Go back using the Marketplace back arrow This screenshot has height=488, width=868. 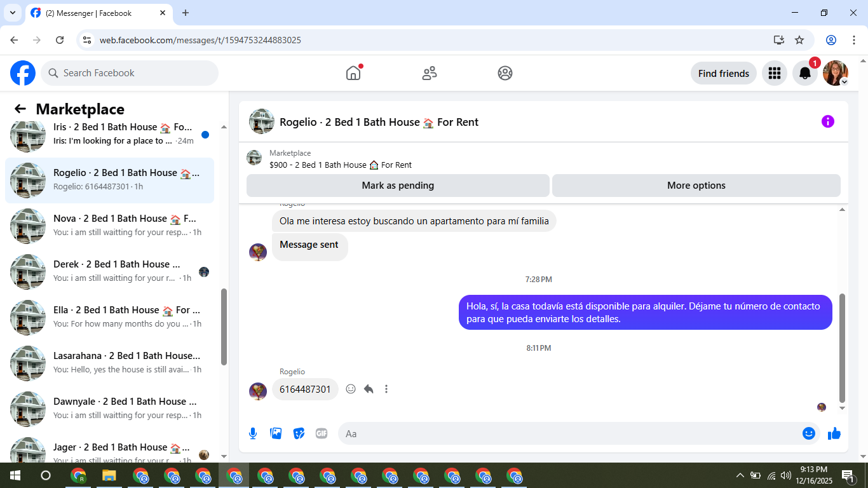point(20,109)
